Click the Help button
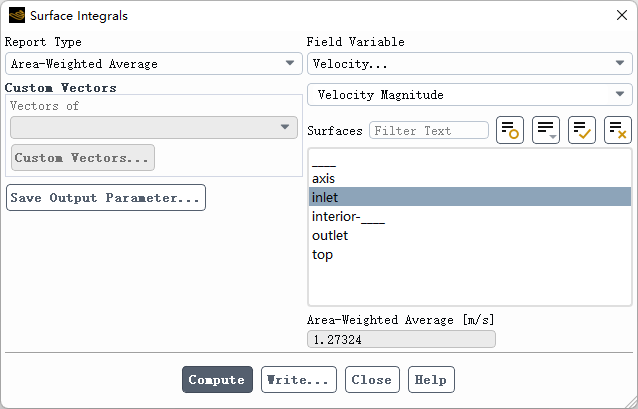 click(431, 379)
